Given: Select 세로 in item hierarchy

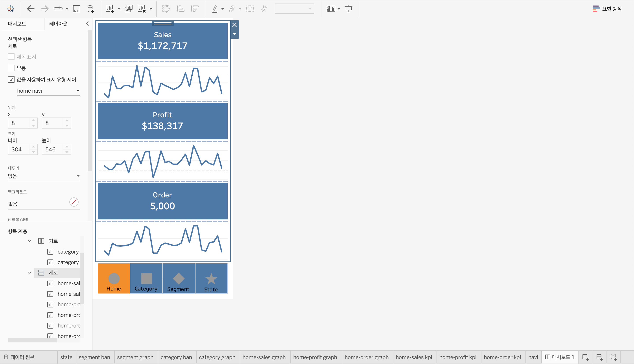Looking at the screenshot, I should [x=57, y=272].
